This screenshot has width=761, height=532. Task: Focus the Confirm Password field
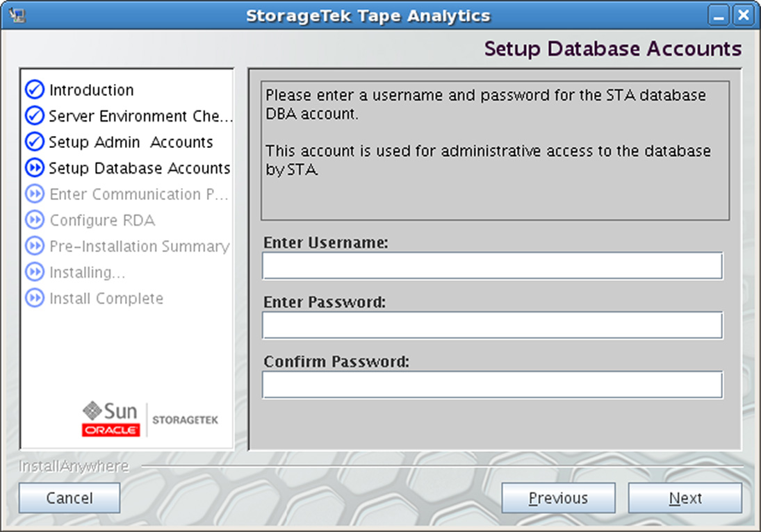tap(493, 385)
